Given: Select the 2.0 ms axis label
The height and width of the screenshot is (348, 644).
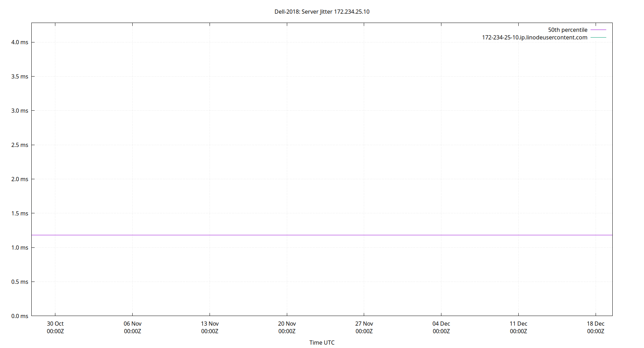Looking at the screenshot, I should 19,179.
